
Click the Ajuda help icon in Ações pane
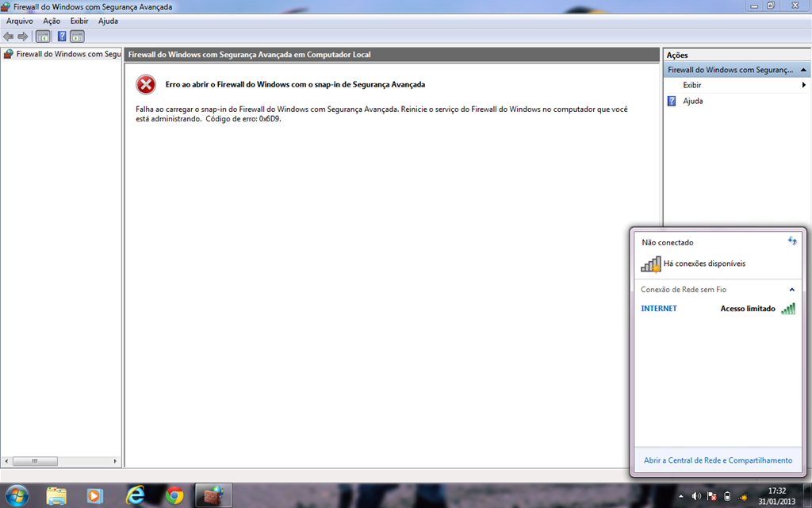(x=672, y=101)
